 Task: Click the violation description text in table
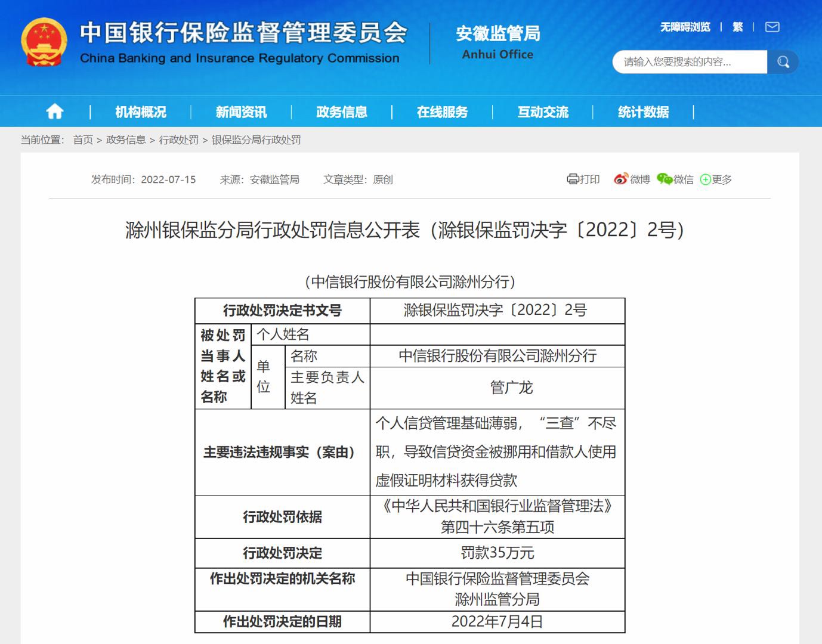point(496,452)
